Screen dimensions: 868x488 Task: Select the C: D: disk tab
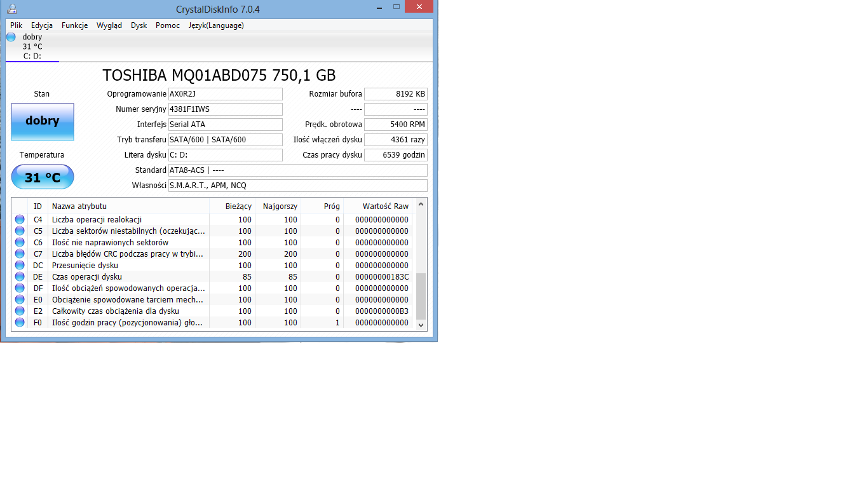[32, 46]
